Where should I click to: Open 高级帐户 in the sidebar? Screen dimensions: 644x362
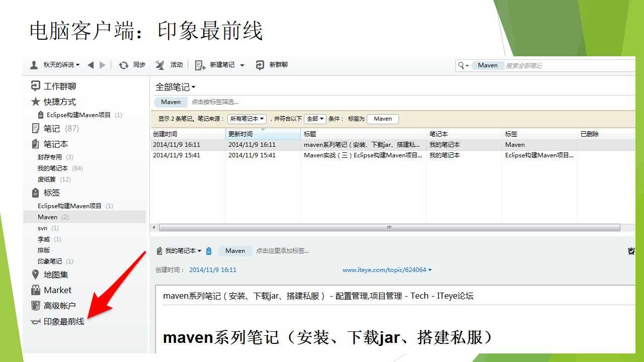53,306
